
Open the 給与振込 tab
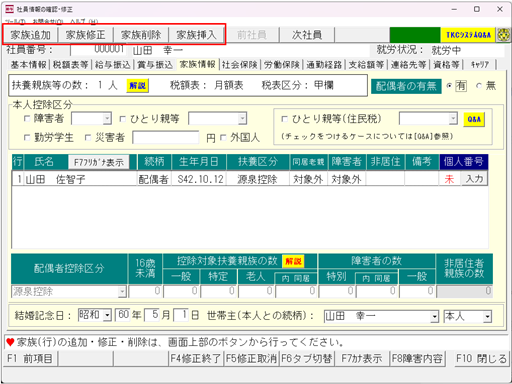[113, 65]
